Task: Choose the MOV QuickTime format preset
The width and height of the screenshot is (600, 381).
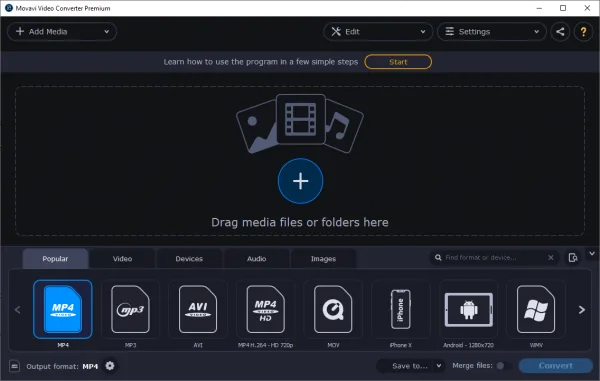Action: tap(333, 309)
